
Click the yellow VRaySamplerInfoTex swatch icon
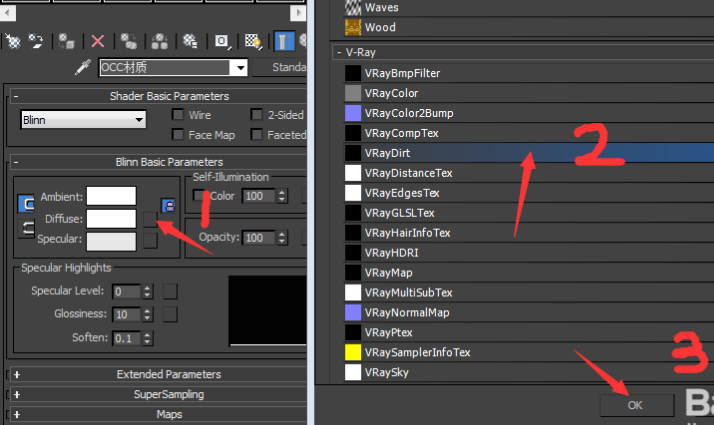pos(353,352)
